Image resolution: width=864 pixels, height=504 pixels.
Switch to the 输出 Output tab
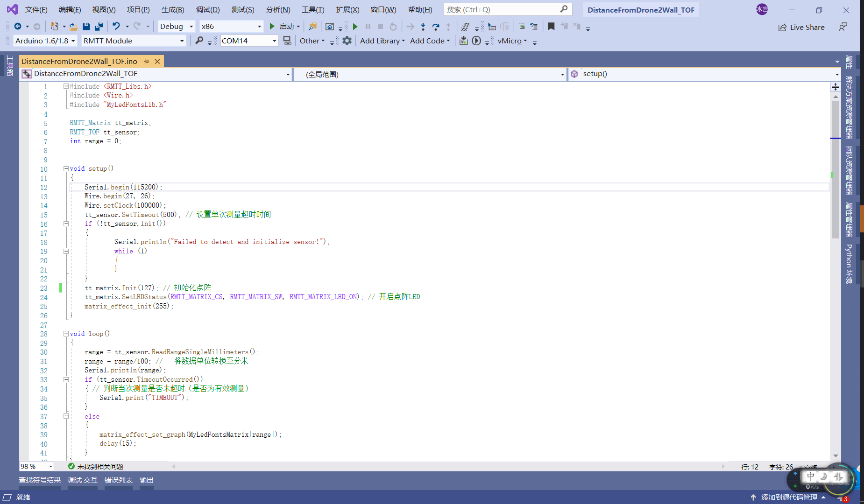coord(146,480)
